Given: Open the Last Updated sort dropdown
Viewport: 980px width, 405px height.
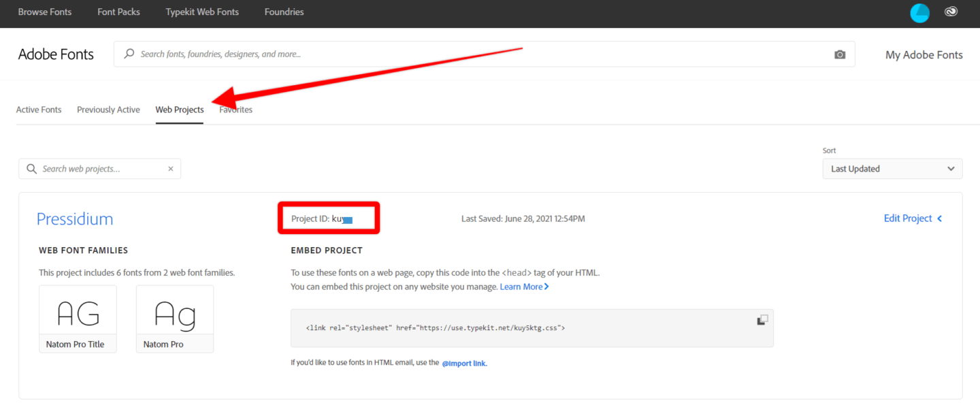Looking at the screenshot, I should [x=892, y=169].
